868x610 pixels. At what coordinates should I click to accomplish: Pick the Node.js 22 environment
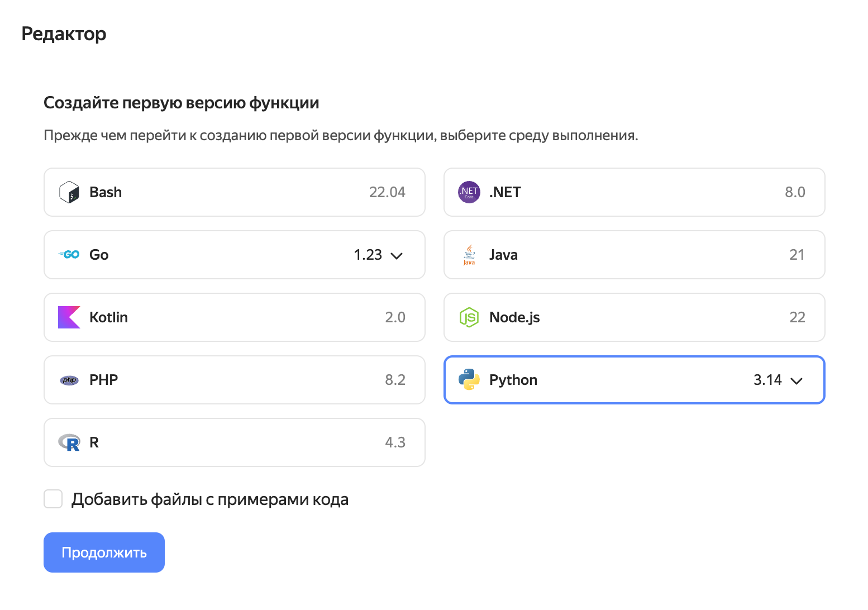point(634,317)
